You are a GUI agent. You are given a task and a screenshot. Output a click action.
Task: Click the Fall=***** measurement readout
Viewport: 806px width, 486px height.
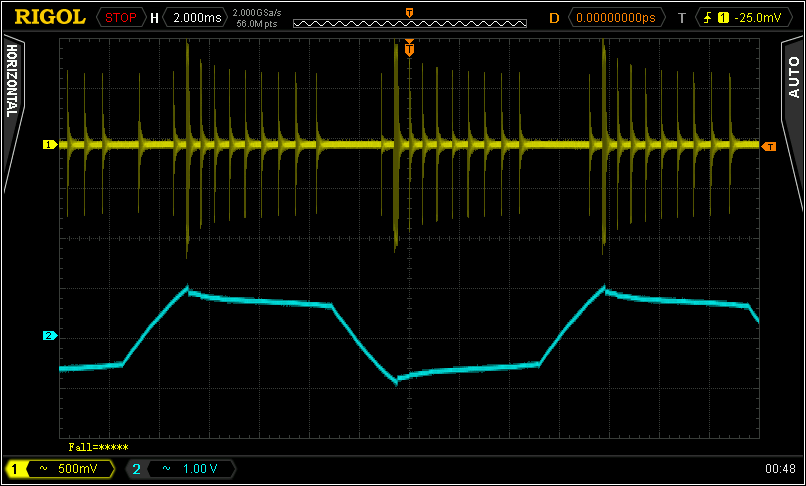(x=98, y=447)
